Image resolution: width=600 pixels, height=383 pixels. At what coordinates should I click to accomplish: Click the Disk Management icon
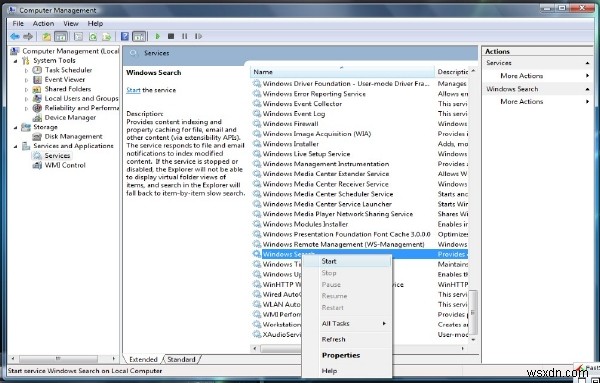(37, 137)
